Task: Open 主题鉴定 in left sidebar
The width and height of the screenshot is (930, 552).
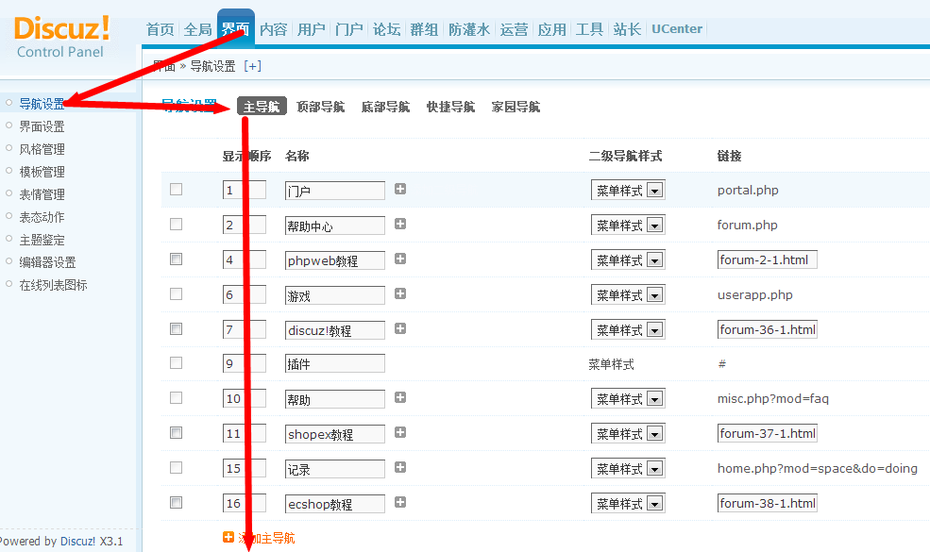Action: tap(42, 240)
